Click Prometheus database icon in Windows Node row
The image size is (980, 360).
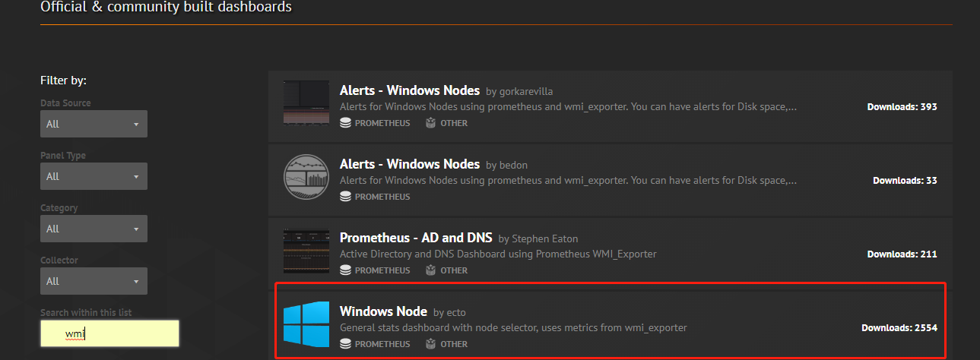click(345, 344)
